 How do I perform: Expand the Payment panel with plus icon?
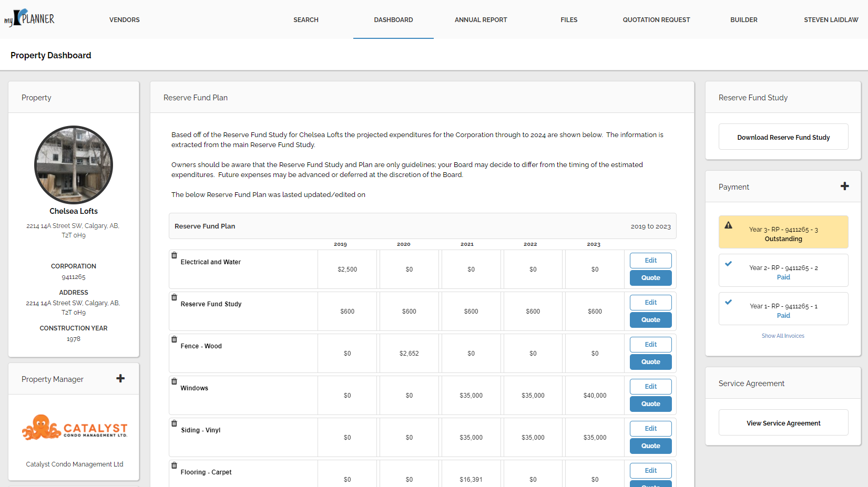(x=844, y=186)
